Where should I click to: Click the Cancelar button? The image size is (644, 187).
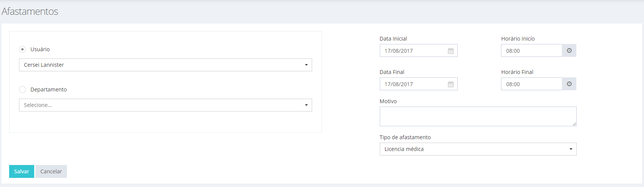(x=51, y=171)
